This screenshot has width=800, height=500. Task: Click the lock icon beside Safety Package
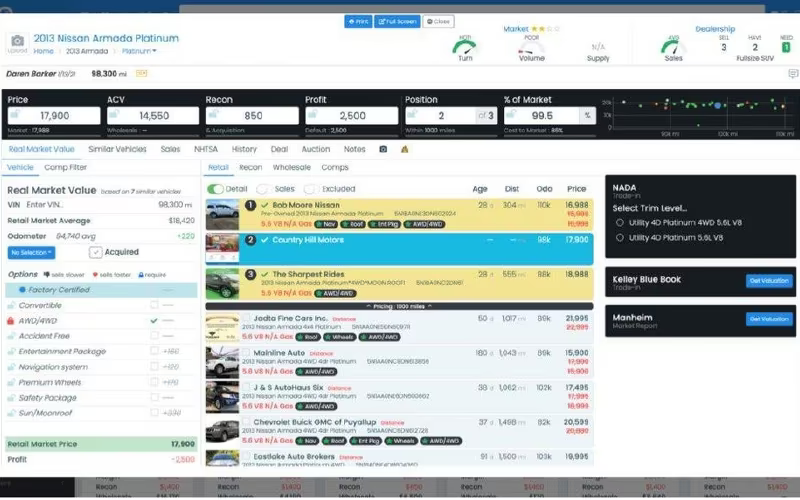(x=11, y=397)
